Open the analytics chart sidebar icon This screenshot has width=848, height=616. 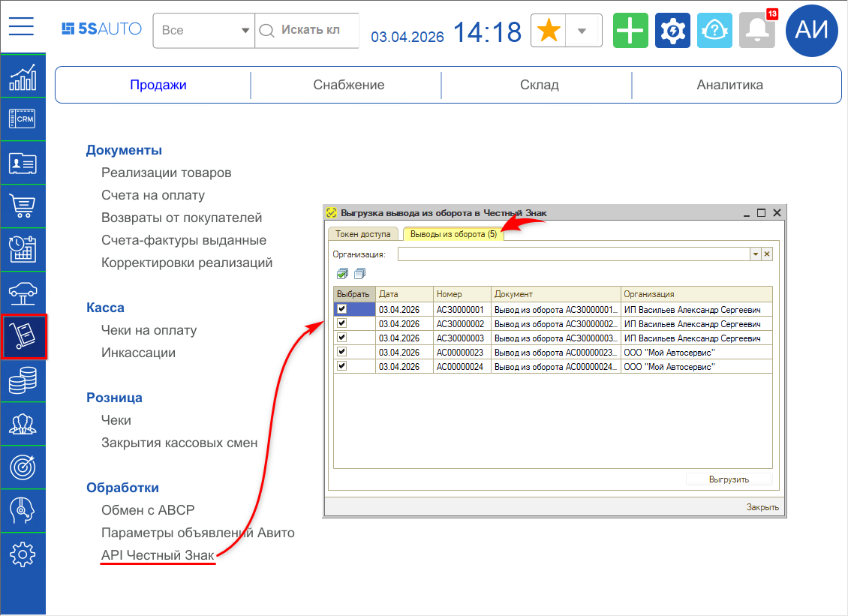click(23, 77)
